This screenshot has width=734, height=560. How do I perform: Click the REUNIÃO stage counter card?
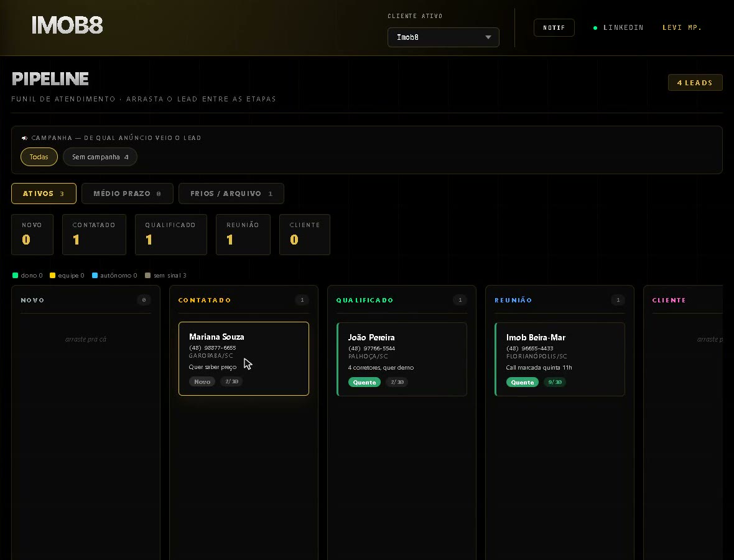point(243,235)
